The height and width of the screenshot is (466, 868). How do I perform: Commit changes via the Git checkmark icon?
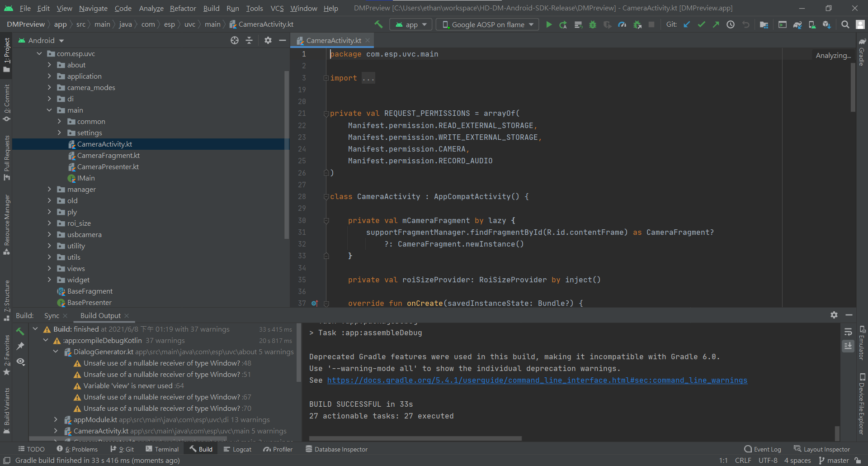pyautogui.click(x=701, y=24)
